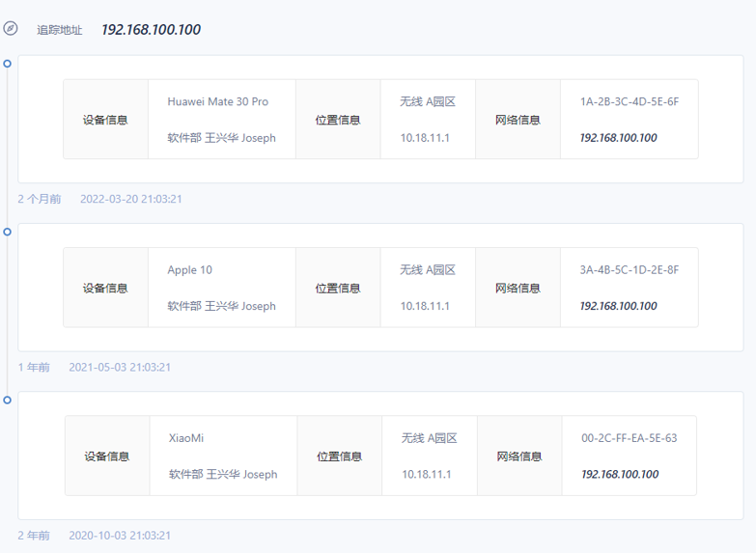Click 网络信息 label in XiaoMi card
This screenshot has width=756, height=553.
519,456
